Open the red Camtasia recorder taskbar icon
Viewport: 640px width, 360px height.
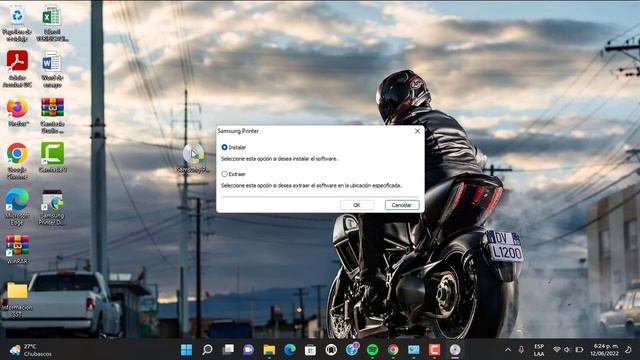click(x=434, y=350)
